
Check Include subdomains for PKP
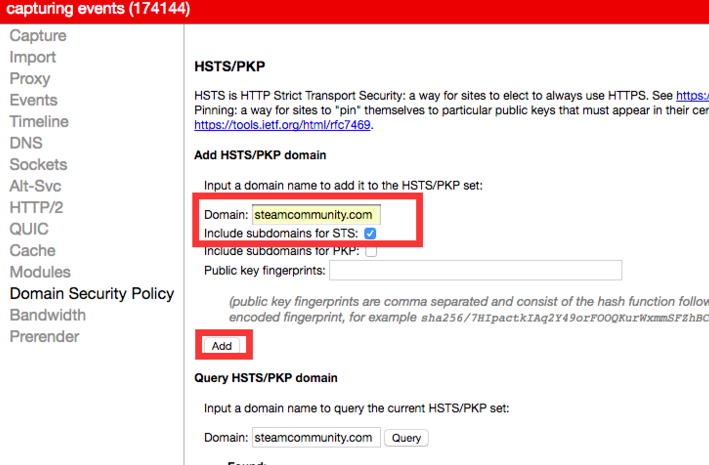click(x=371, y=251)
